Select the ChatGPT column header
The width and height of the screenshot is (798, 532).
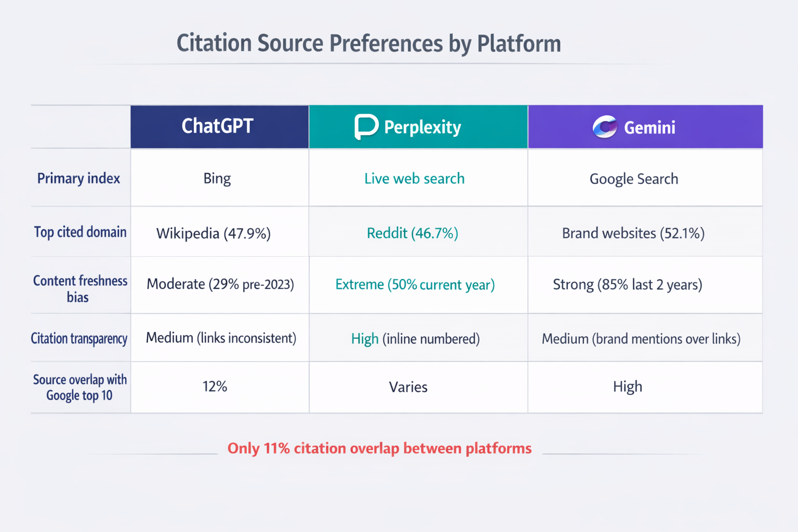click(218, 126)
